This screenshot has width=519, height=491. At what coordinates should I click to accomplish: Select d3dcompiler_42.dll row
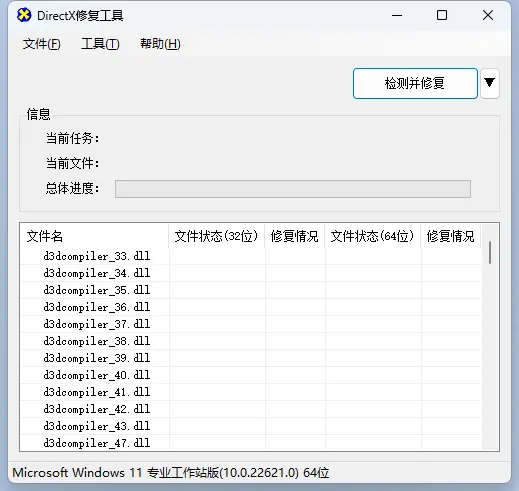pyautogui.click(x=250, y=409)
